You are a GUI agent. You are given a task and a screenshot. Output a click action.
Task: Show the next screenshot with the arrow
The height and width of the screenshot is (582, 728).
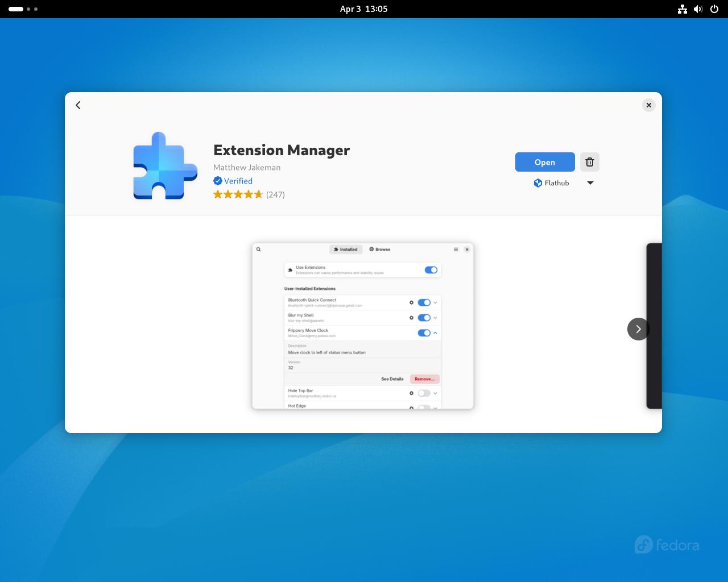[638, 329]
